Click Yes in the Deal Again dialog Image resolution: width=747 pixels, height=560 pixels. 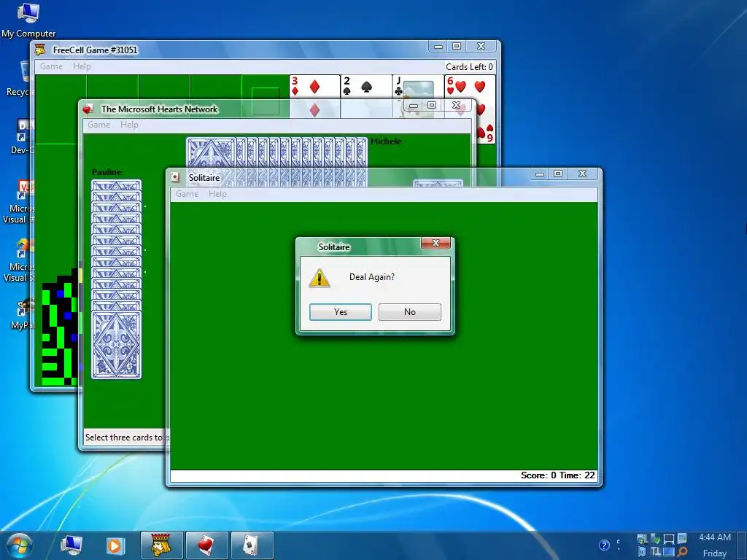tap(340, 312)
